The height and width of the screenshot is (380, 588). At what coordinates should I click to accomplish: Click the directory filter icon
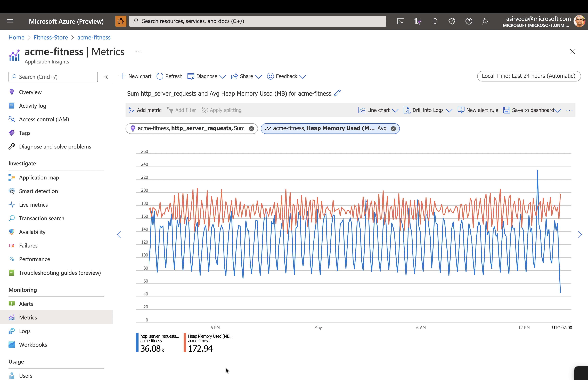point(418,21)
